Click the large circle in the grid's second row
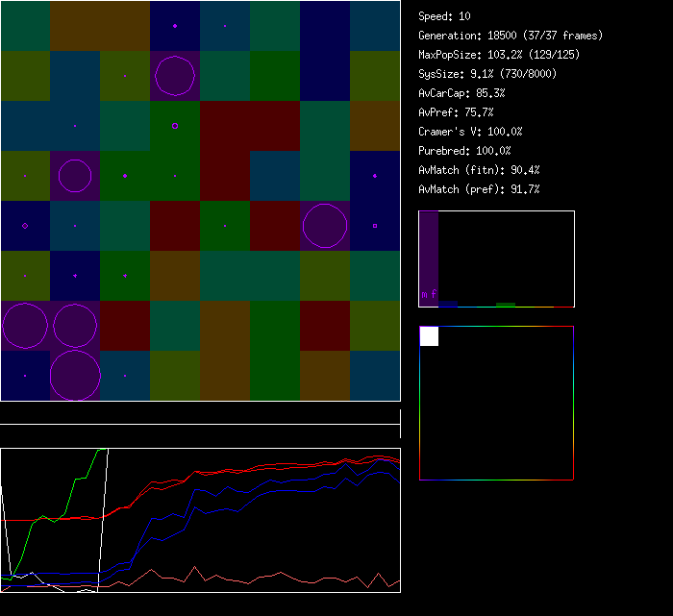Viewport: 673px width, 616px height. pyautogui.click(x=175, y=75)
